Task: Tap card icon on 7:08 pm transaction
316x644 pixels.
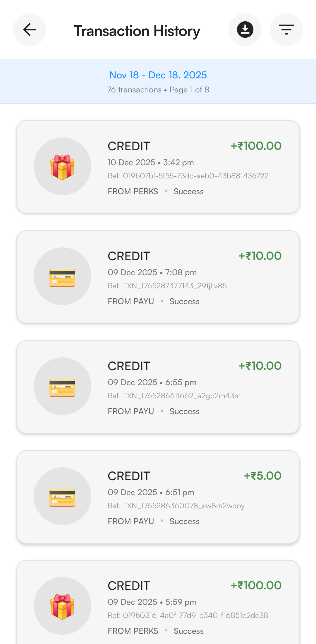Action: [x=62, y=276]
